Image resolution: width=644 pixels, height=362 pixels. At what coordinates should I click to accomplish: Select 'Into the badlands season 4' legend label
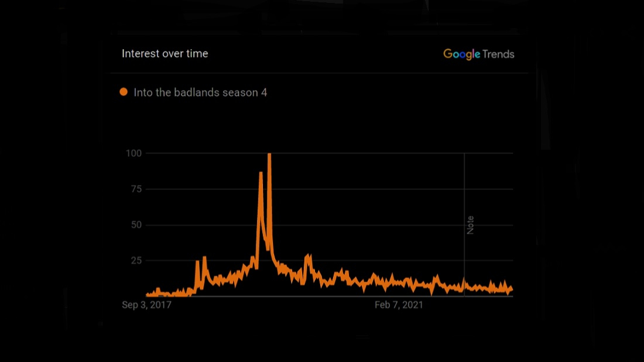tap(200, 92)
